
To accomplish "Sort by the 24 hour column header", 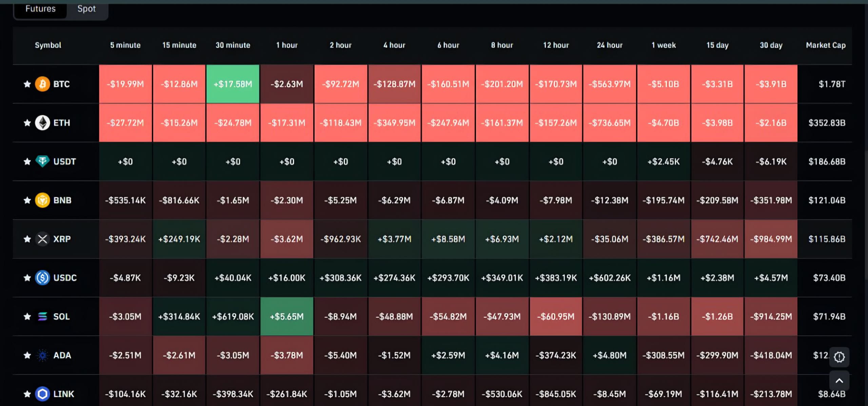I will (x=609, y=45).
